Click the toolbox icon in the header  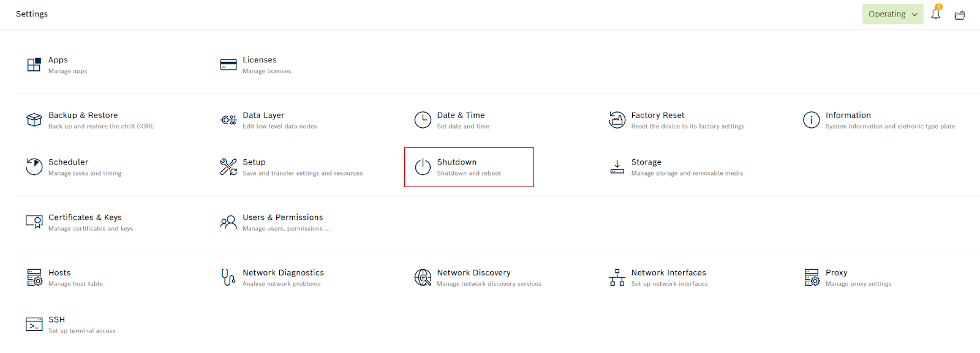960,15
